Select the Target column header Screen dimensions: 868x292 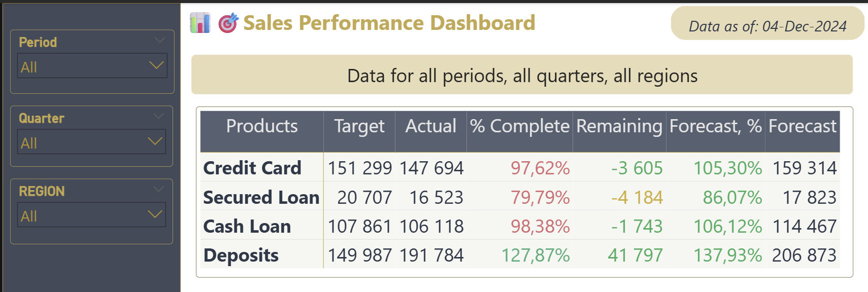(x=359, y=126)
